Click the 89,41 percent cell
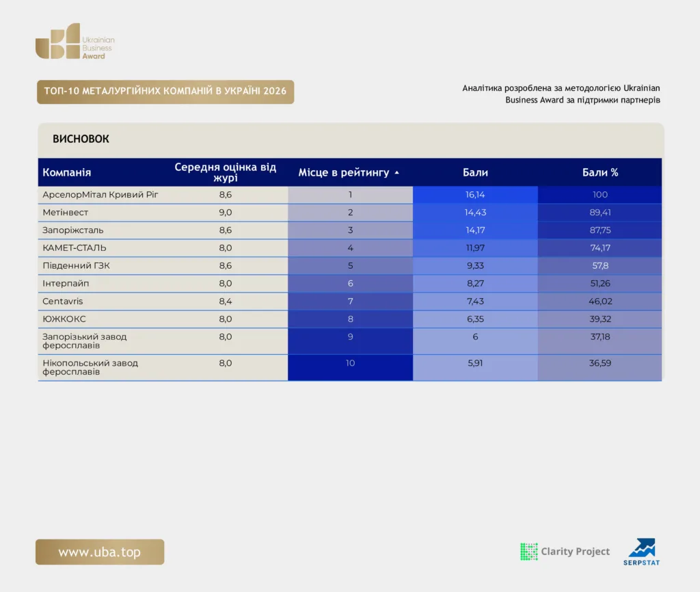Image resolution: width=700 pixels, height=592 pixels. (600, 213)
